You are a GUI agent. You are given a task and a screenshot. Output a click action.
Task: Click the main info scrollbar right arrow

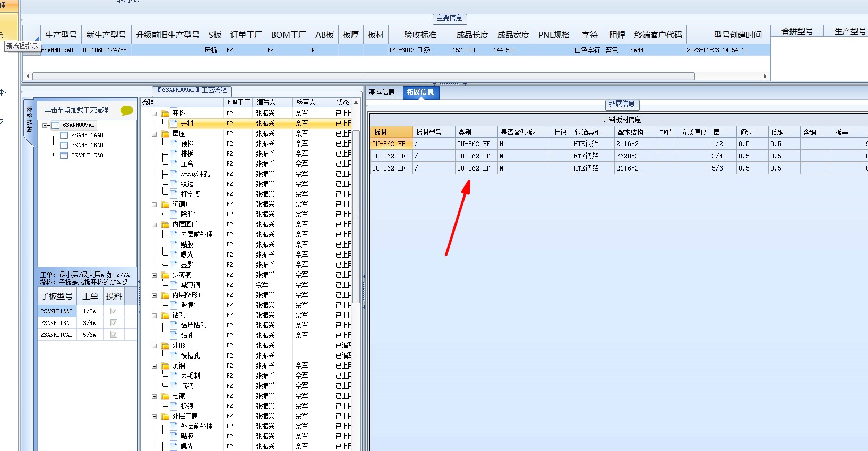point(765,76)
